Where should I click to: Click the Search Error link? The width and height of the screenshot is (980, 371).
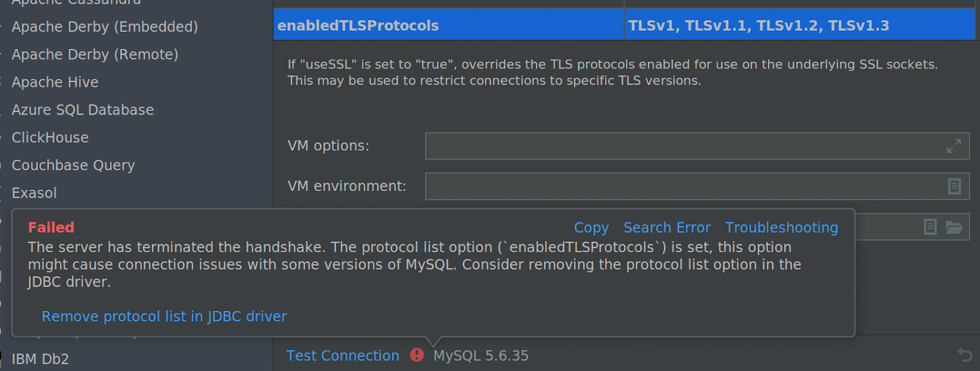(667, 228)
